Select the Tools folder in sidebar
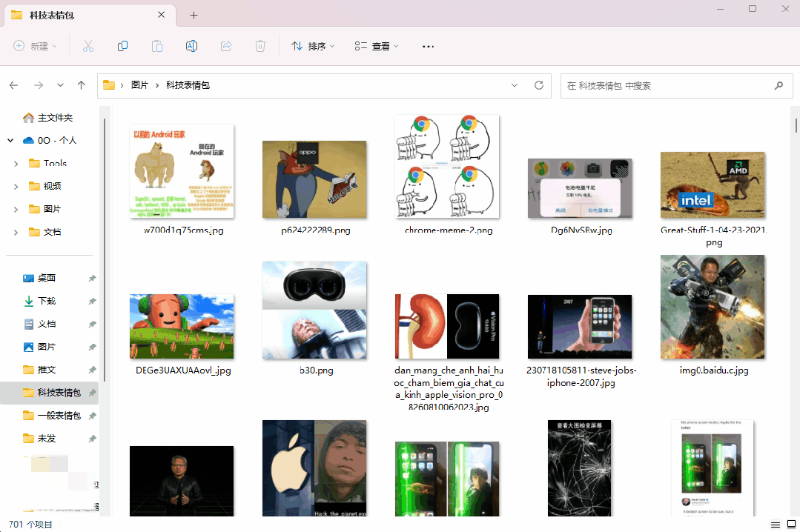Viewport: 800px width, 532px height. (48, 163)
